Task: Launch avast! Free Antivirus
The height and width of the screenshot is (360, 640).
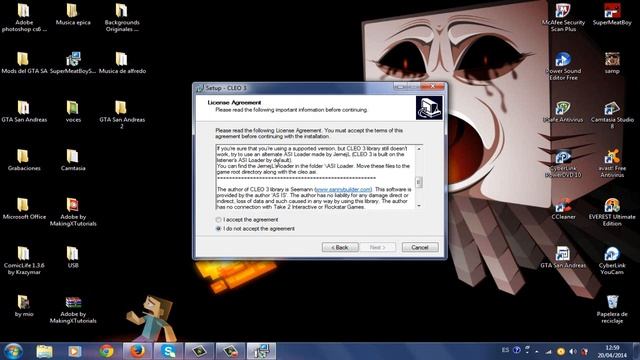Action: coord(612,163)
